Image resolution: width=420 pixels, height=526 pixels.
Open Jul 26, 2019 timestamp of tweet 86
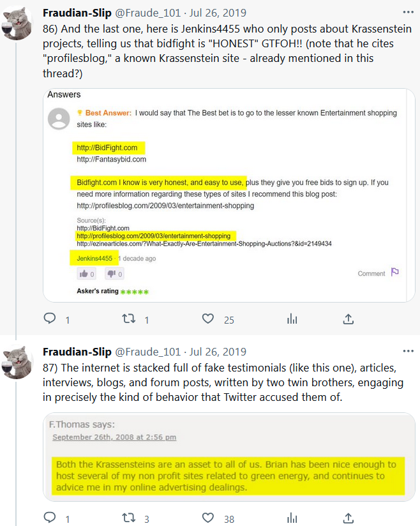[x=218, y=13]
